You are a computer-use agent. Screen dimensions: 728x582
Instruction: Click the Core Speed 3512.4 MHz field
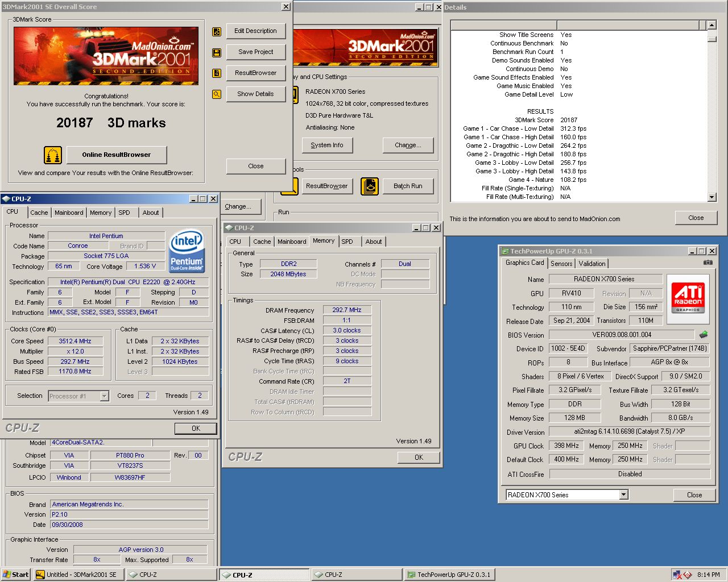(75, 342)
